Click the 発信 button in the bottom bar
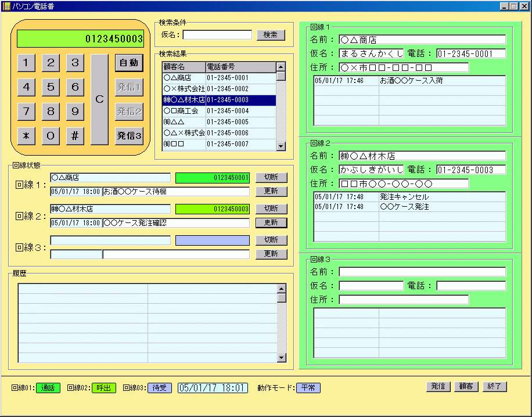 438,386
